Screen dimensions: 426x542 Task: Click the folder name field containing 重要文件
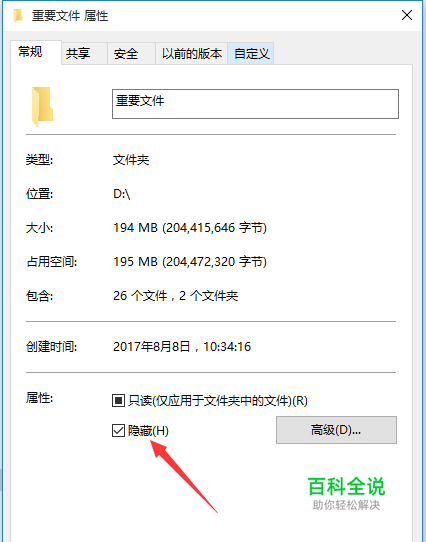[255, 104]
